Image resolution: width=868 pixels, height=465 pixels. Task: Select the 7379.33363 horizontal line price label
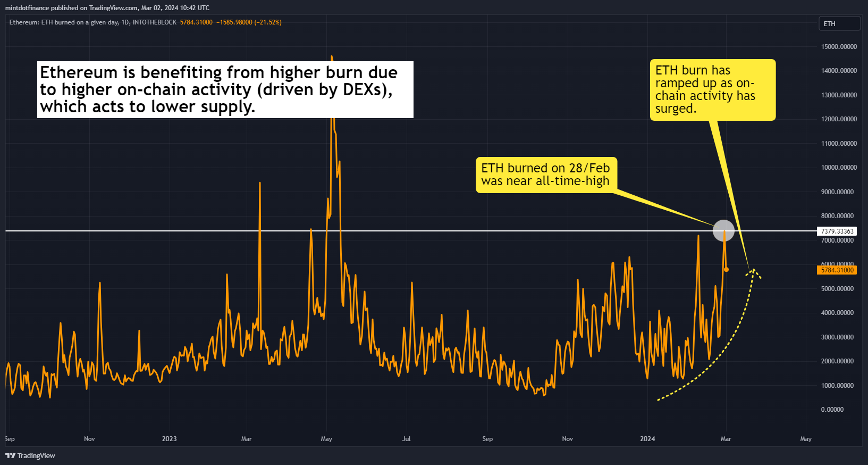tap(837, 231)
